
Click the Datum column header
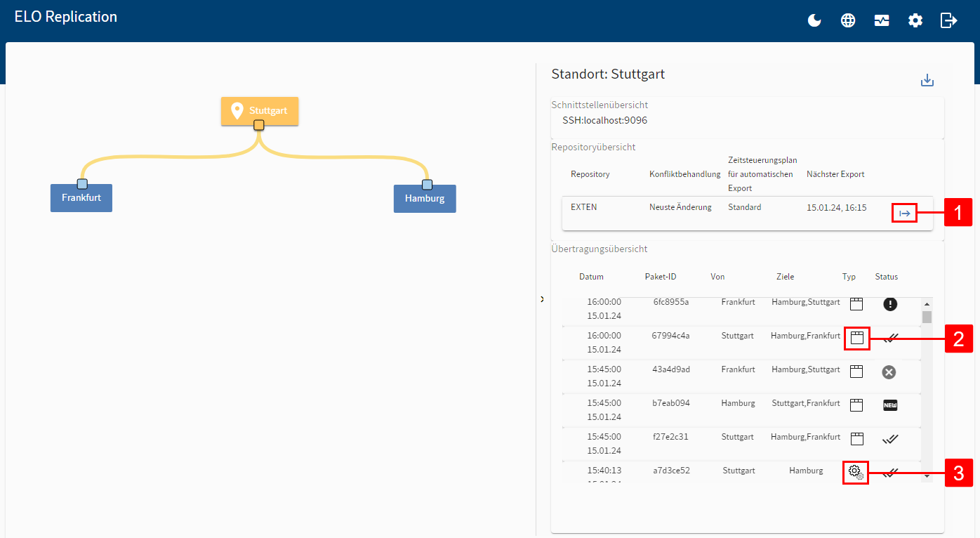(x=591, y=277)
